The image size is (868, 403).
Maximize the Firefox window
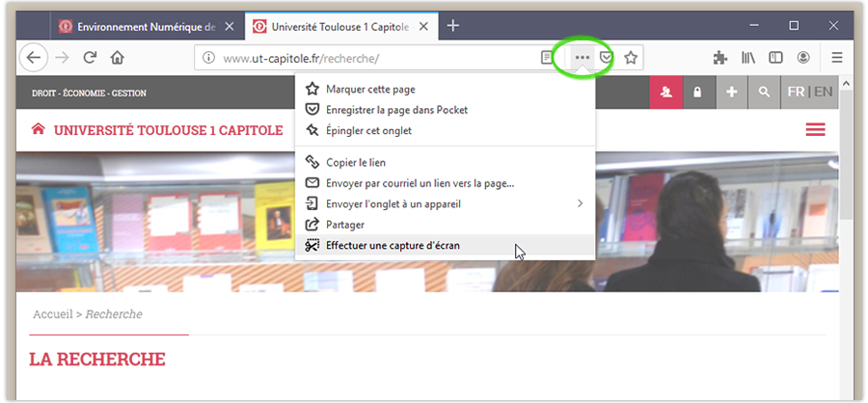pos(794,25)
